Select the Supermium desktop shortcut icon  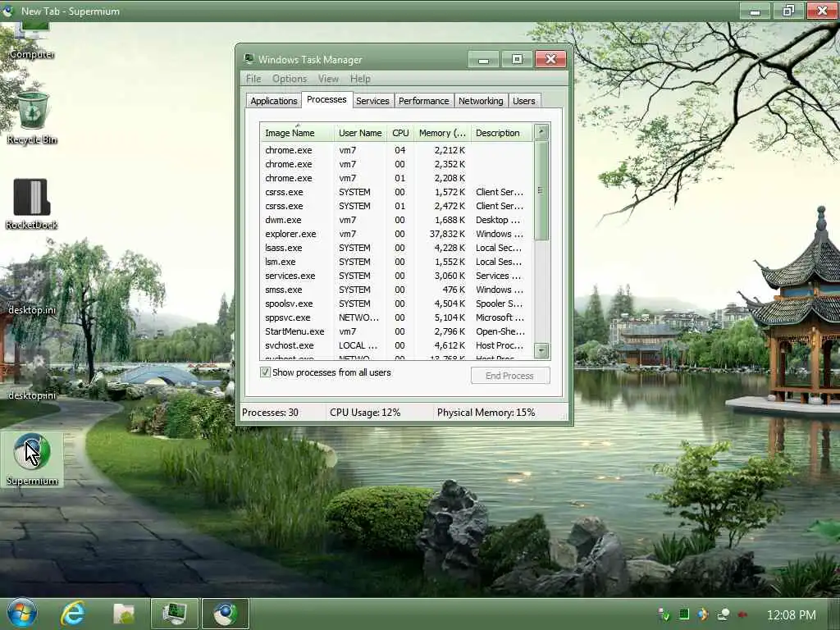32,459
